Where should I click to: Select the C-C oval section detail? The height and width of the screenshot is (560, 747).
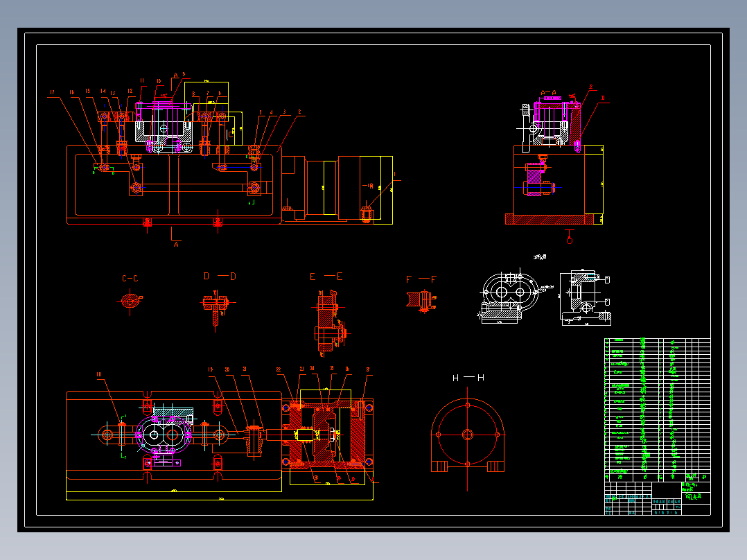click(130, 301)
